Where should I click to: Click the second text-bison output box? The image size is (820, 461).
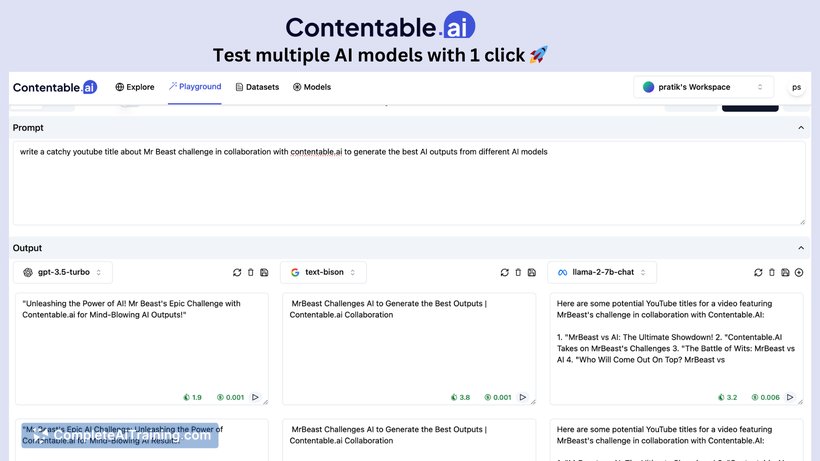tap(409, 440)
